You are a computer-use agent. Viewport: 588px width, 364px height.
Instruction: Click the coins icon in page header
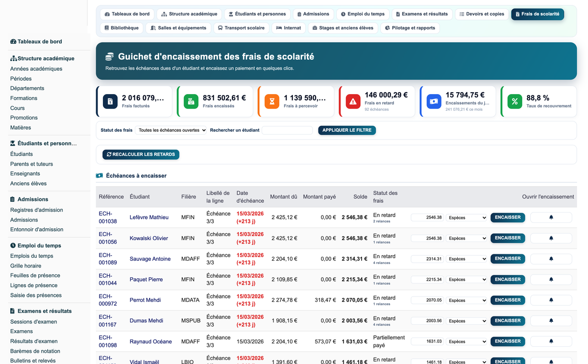coord(110,57)
